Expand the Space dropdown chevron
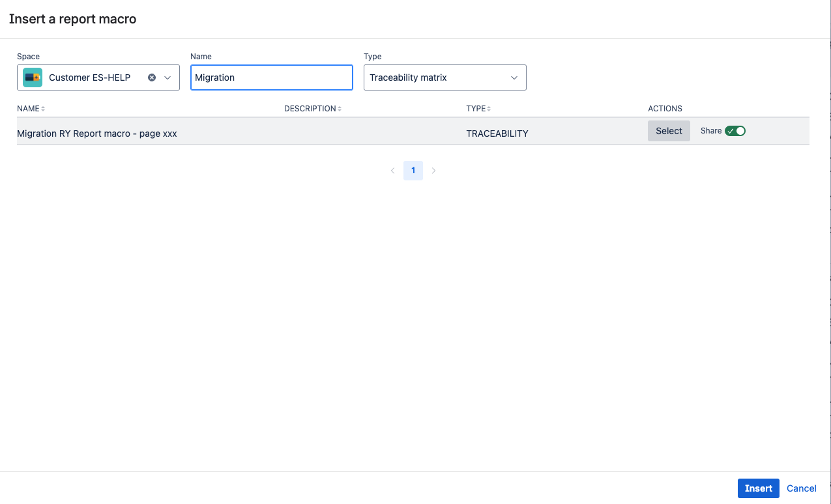 pos(168,77)
